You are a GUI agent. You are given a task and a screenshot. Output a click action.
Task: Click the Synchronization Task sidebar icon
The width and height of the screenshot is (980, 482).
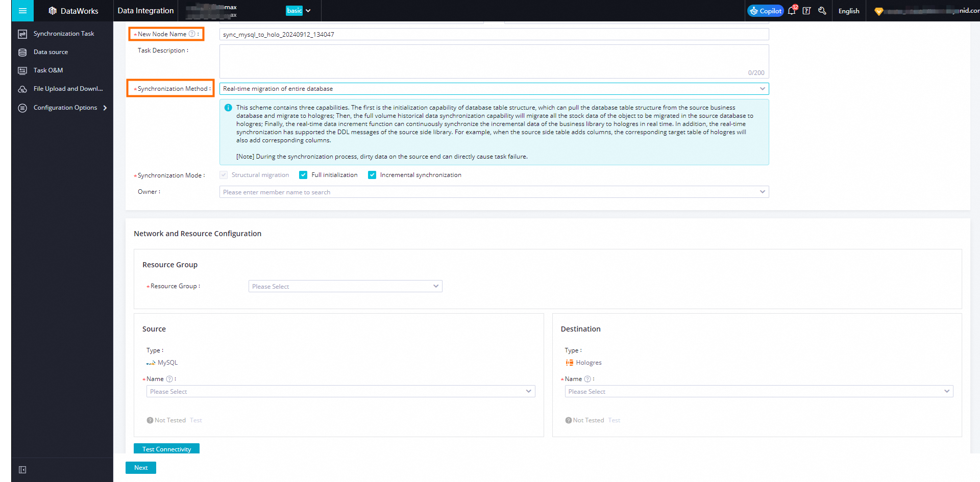click(x=22, y=34)
